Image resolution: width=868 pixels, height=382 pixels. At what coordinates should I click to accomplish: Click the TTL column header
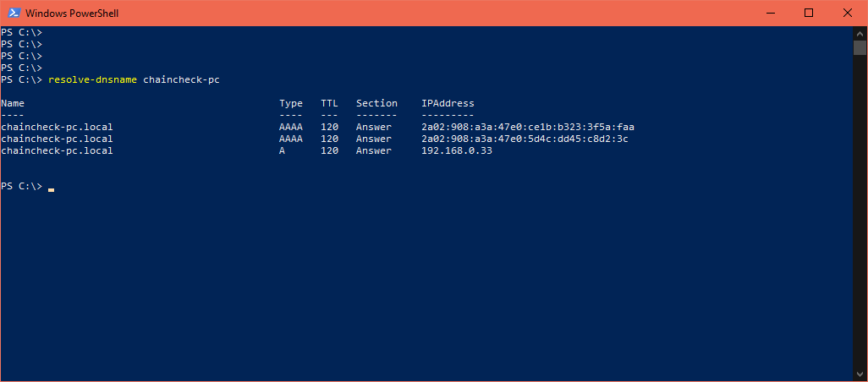point(329,103)
